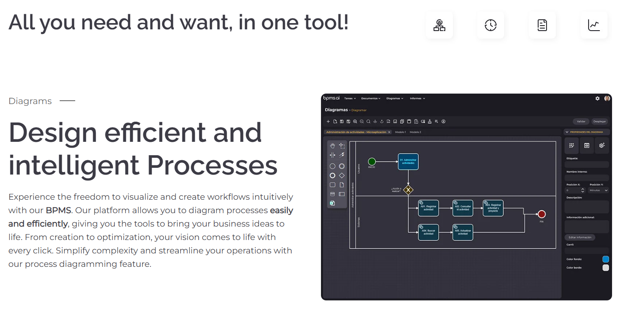
Task: Select the green INICIO start event
Action: tap(372, 162)
